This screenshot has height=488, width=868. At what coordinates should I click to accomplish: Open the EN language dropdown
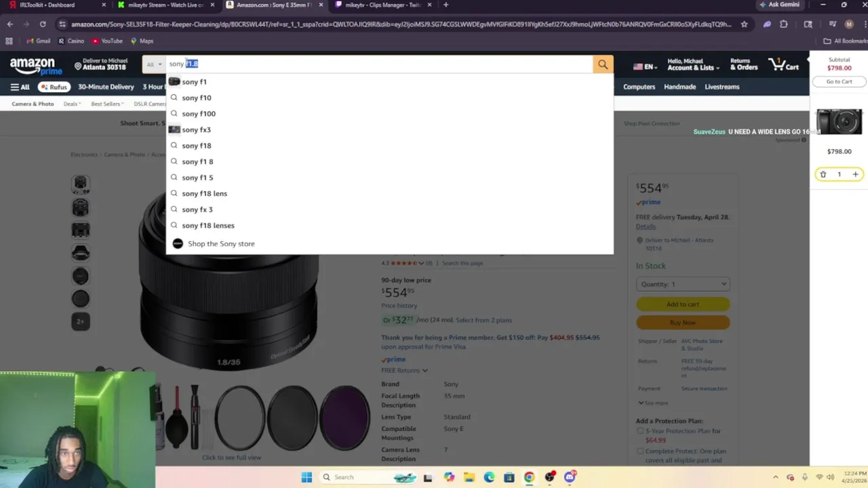click(645, 66)
